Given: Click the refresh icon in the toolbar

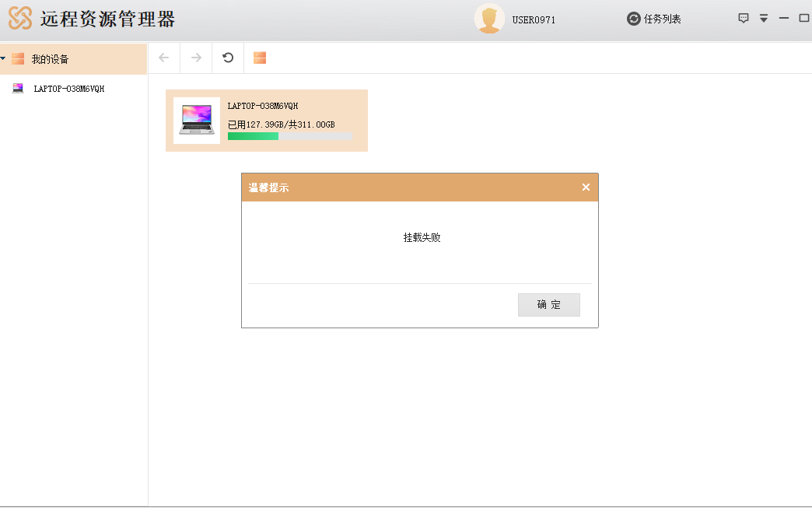Looking at the screenshot, I should pyautogui.click(x=228, y=58).
